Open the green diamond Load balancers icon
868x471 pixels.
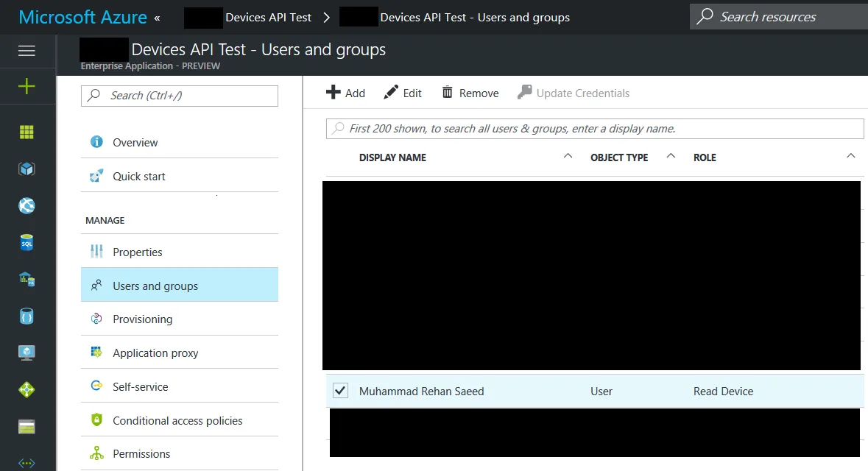(x=27, y=389)
